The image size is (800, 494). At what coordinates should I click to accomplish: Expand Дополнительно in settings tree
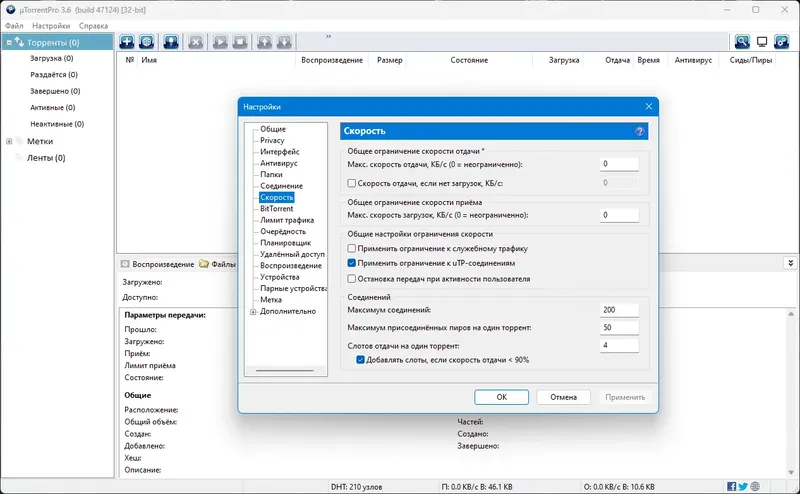tap(253, 311)
